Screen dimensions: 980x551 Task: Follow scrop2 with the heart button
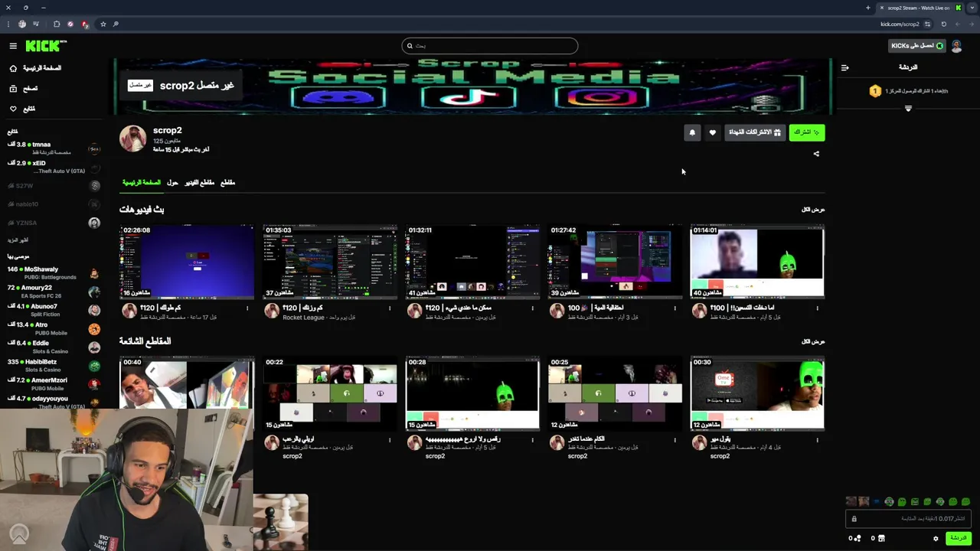[x=713, y=132]
